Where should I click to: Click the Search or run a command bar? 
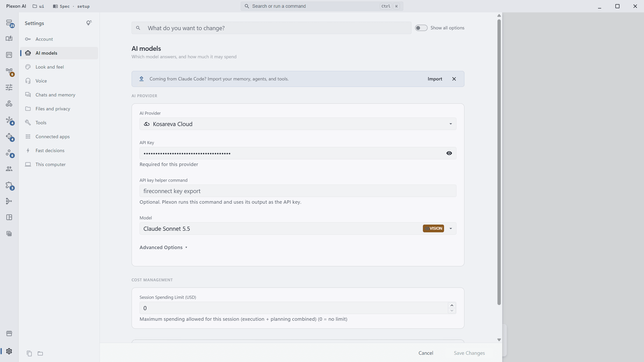tap(322, 6)
